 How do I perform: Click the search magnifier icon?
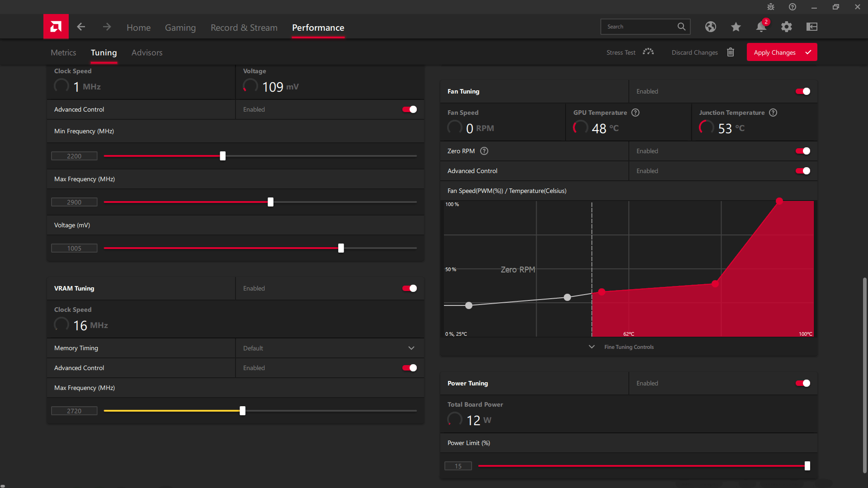(x=681, y=27)
